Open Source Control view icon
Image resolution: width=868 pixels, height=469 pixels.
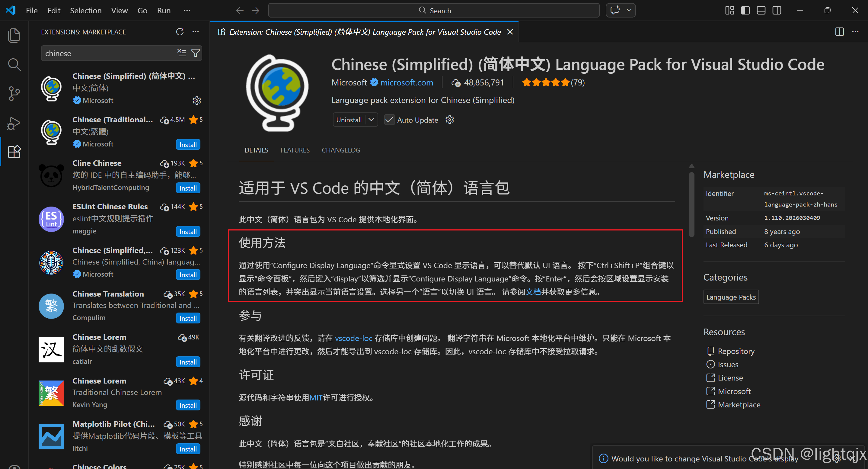pos(14,93)
